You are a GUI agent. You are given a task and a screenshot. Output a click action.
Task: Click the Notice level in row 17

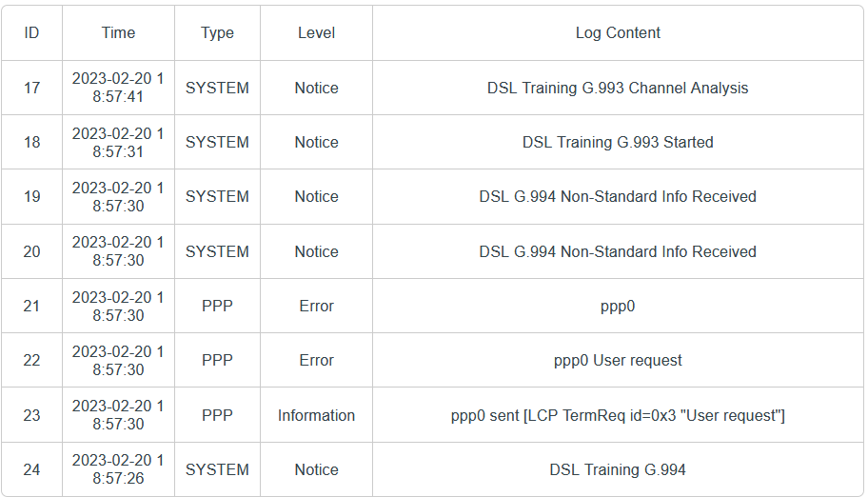316,88
